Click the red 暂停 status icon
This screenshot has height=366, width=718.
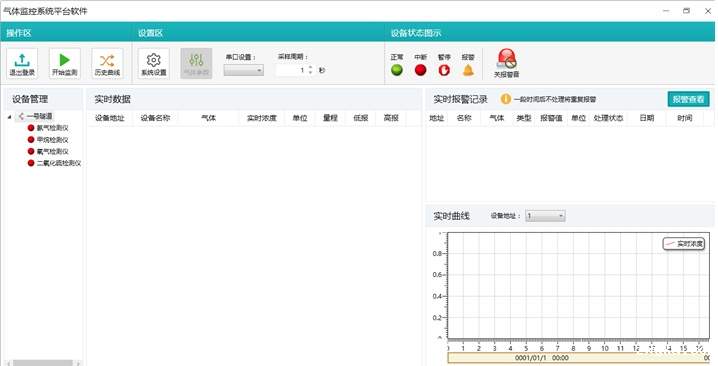444,70
